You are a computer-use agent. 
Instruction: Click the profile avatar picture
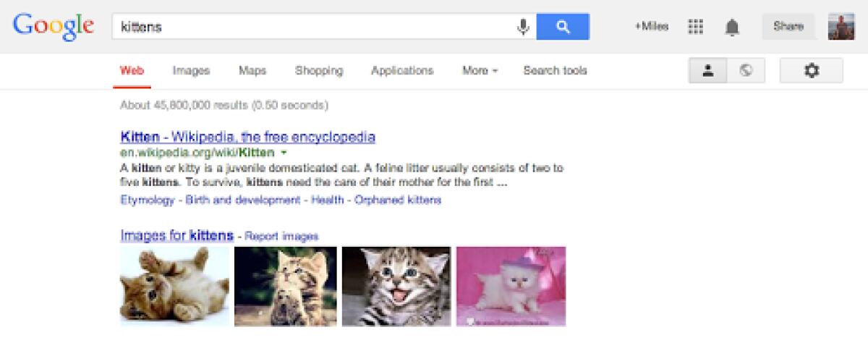pyautogui.click(x=841, y=27)
